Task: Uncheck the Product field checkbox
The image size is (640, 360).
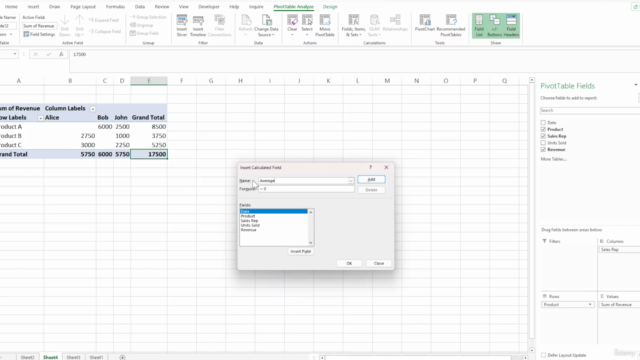Action: point(543,129)
